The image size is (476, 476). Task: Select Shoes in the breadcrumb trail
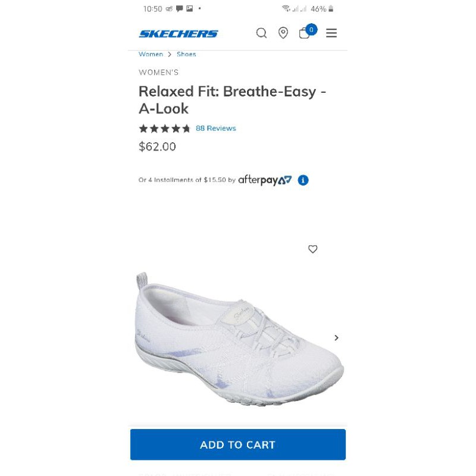coord(186,54)
